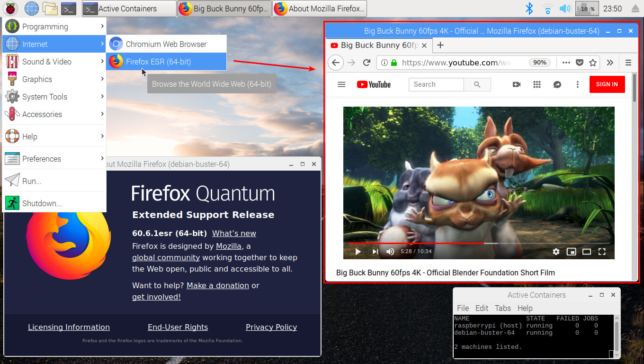Open YouTube settings three-dot menu
The height and width of the screenshot is (364, 644).
coord(578,84)
